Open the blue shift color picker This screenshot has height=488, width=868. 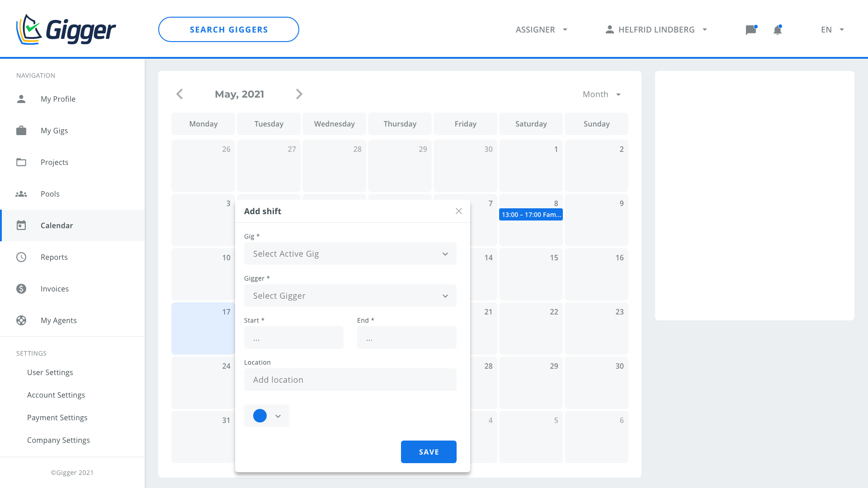(x=267, y=416)
